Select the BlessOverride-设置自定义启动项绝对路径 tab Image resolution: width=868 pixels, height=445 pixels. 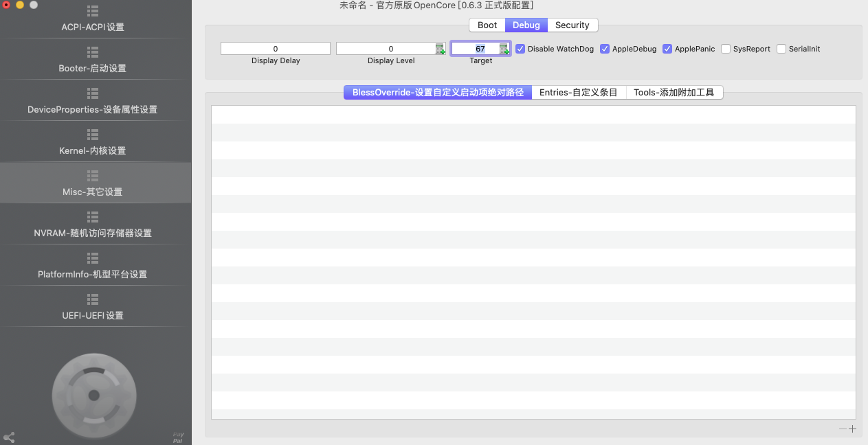(438, 92)
